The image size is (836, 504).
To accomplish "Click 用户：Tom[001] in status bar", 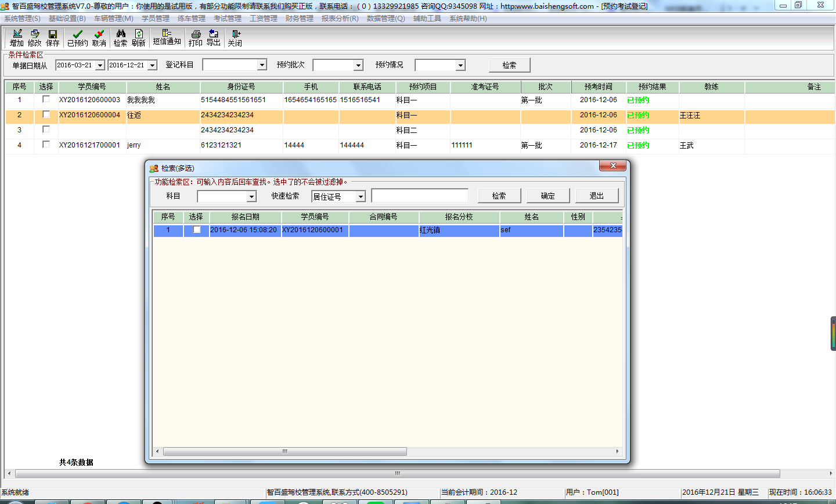I will pos(592,492).
